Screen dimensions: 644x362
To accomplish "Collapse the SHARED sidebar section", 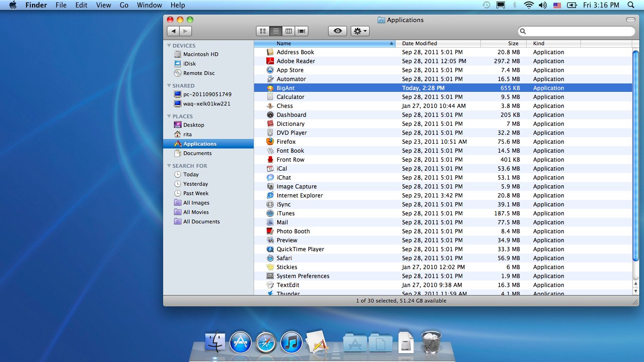I will (x=169, y=86).
